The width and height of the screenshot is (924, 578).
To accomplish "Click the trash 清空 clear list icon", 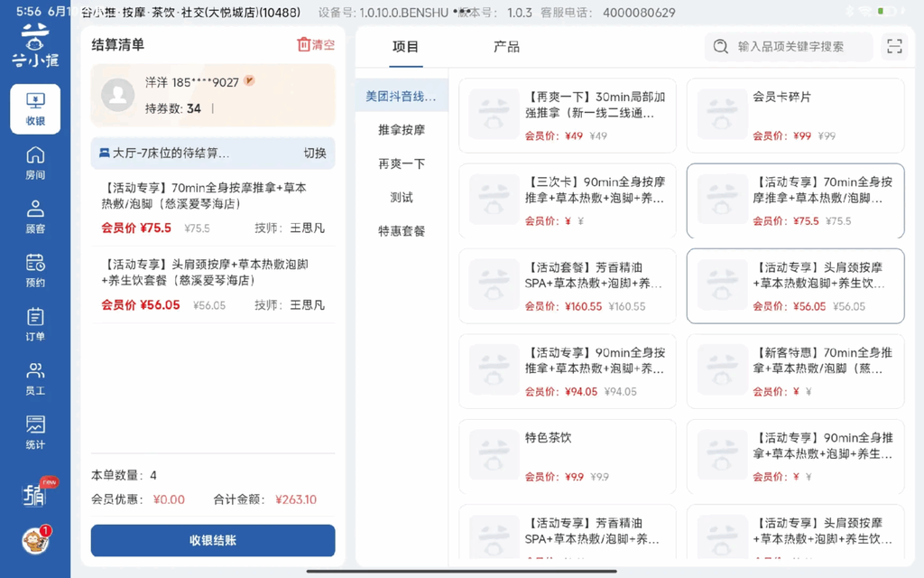I will pos(316,45).
